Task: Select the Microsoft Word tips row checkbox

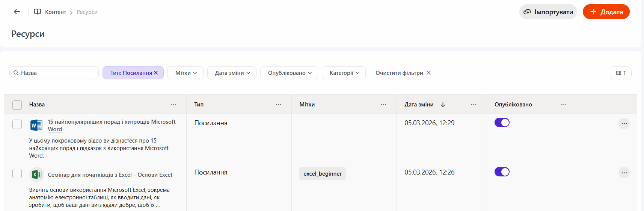Action: pos(17,124)
